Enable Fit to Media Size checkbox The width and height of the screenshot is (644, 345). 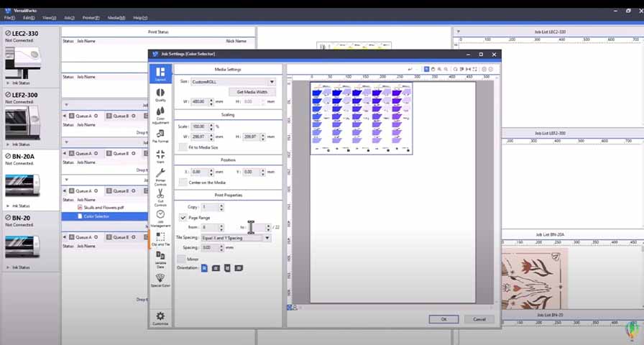click(183, 147)
